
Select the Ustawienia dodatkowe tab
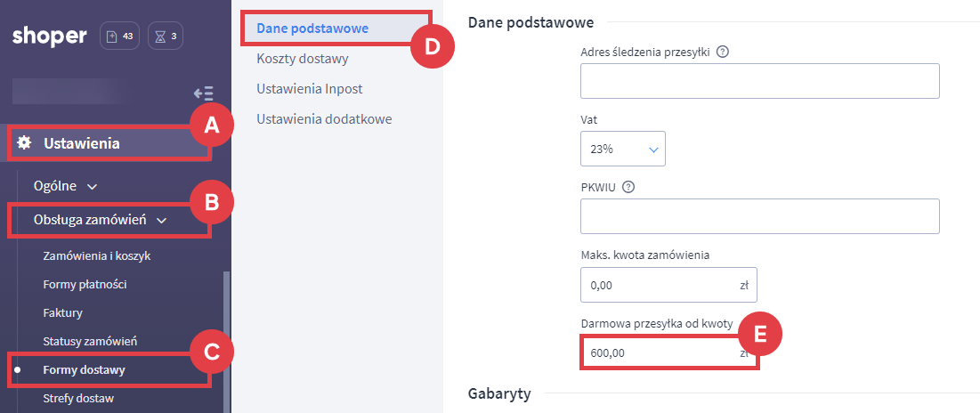[x=324, y=118]
